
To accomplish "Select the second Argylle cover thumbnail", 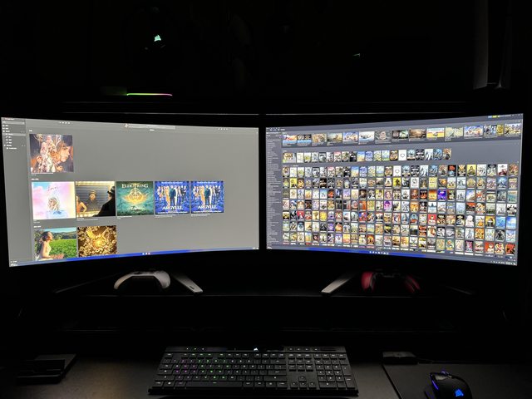I will 207,197.
